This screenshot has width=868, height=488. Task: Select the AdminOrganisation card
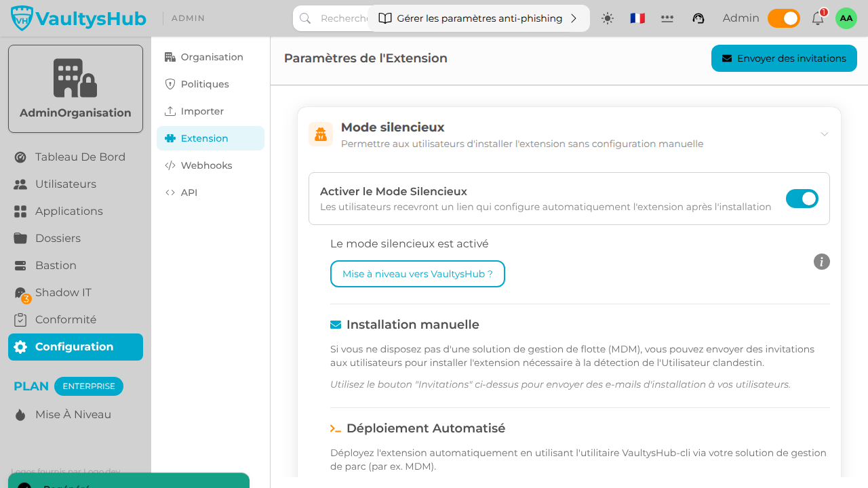coord(75,89)
